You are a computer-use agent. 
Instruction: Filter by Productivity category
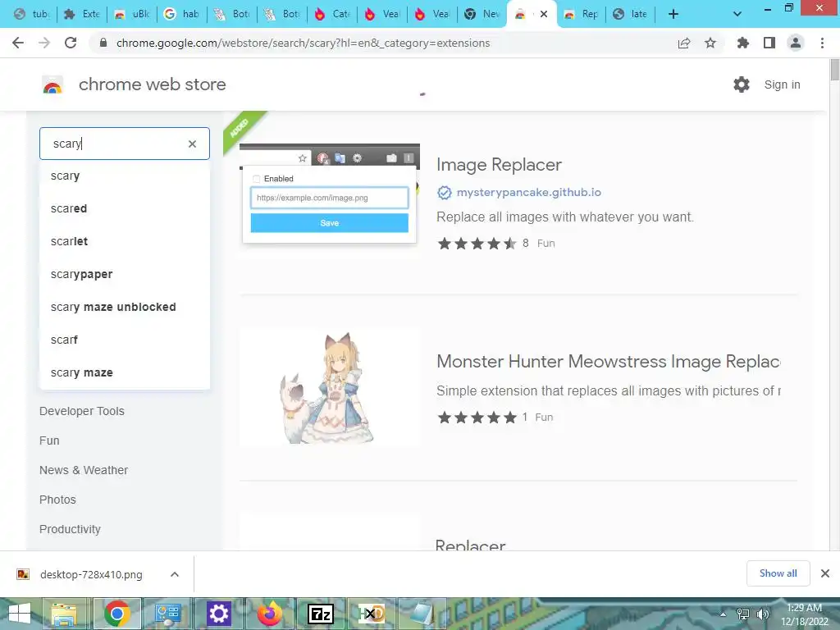[70, 529]
